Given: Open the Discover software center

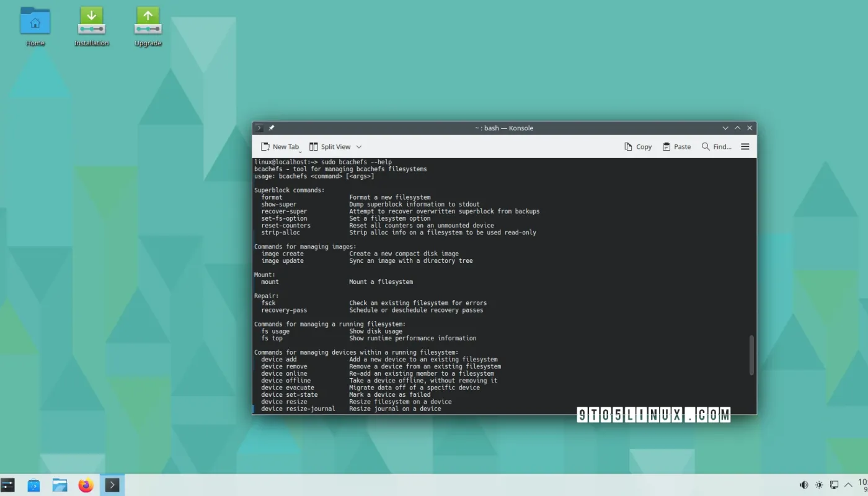Looking at the screenshot, I should coord(33,485).
